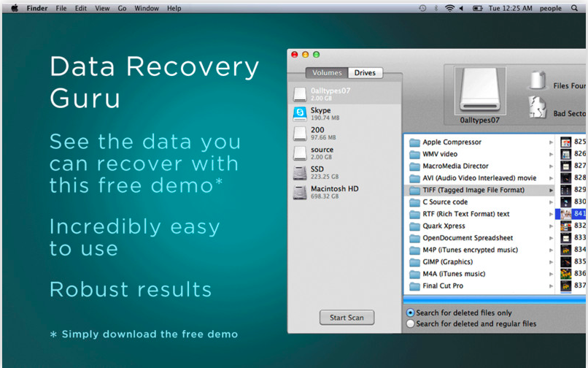
Task: Open the View menu
Action: 102,8
